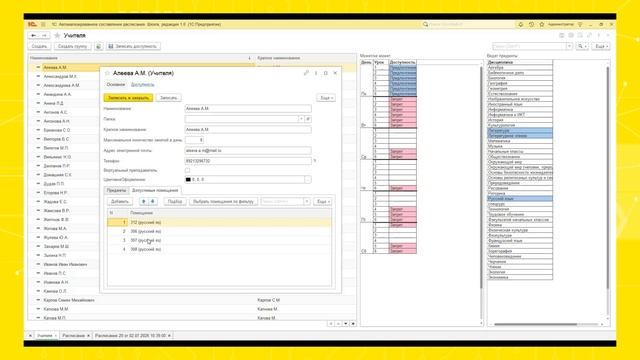The width and height of the screenshot is (640, 360).
Task: Open the Еще menu in Учителя toolbar
Action: click(601, 47)
